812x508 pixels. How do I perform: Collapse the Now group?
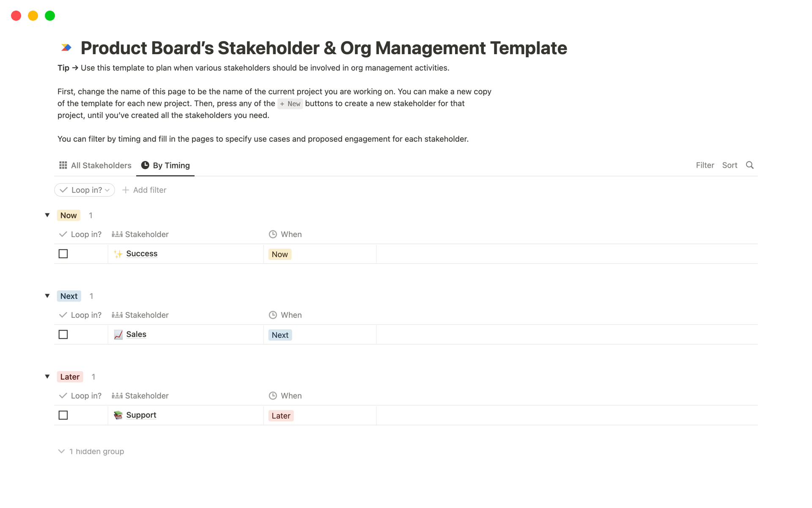[47, 215]
